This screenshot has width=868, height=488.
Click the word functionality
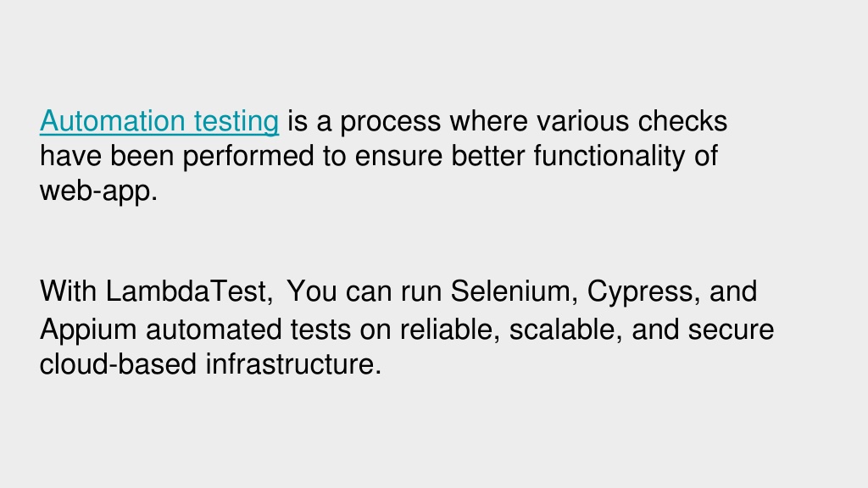609,157
